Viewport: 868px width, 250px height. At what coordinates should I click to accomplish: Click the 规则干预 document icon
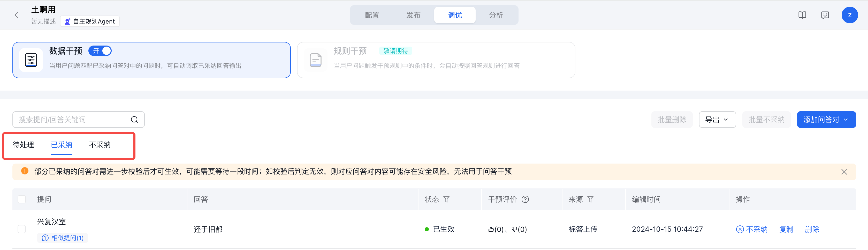(315, 60)
